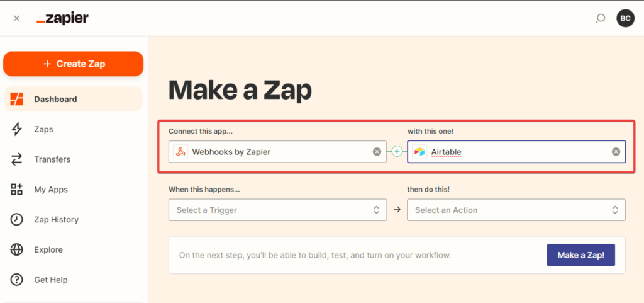Open Dashboard in the sidebar

click(x=73, y=99)
